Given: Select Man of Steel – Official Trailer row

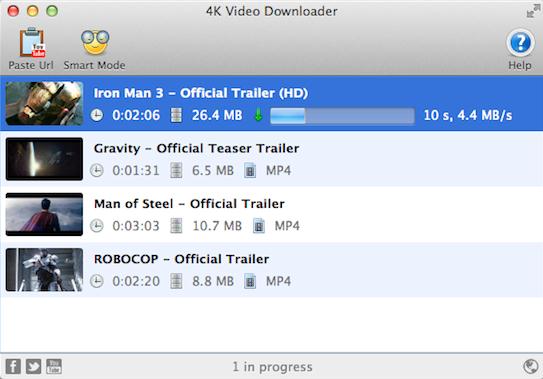Looking at the screenshot, I should pyautogui.click(x=272, y=214).
